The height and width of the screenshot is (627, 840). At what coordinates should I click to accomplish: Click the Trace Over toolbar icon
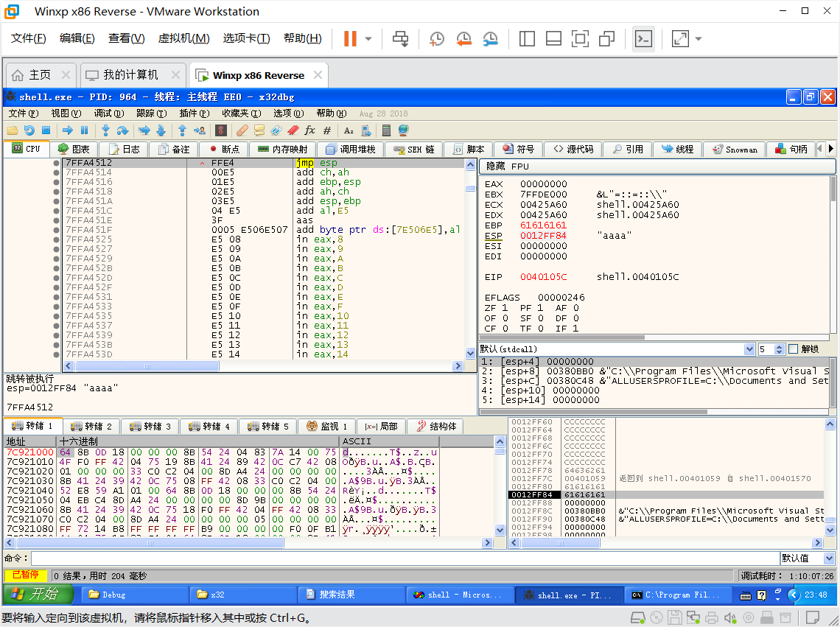coord(161,130)
